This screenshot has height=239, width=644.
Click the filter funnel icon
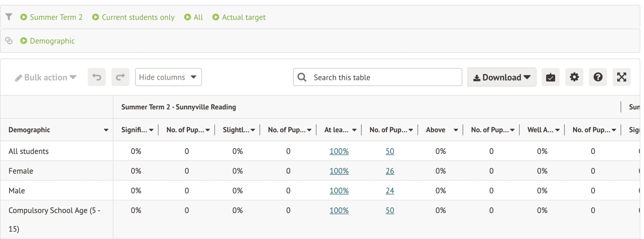point(9,17)
